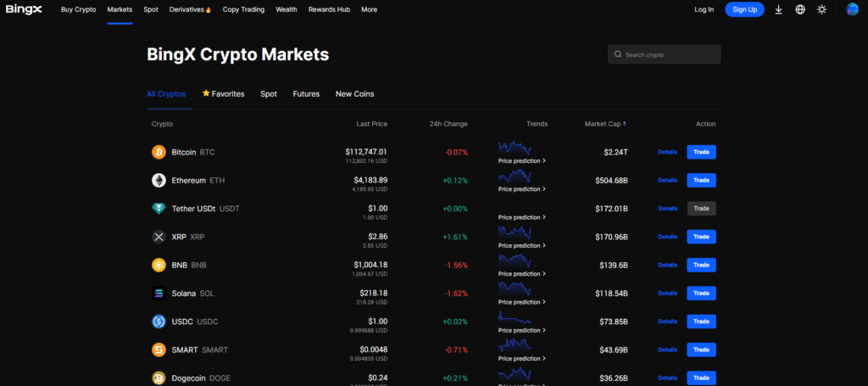Click Trade button for Bitcoin
Screen dimensions: 868x386
pyautogui.click(x=701, y=152)
